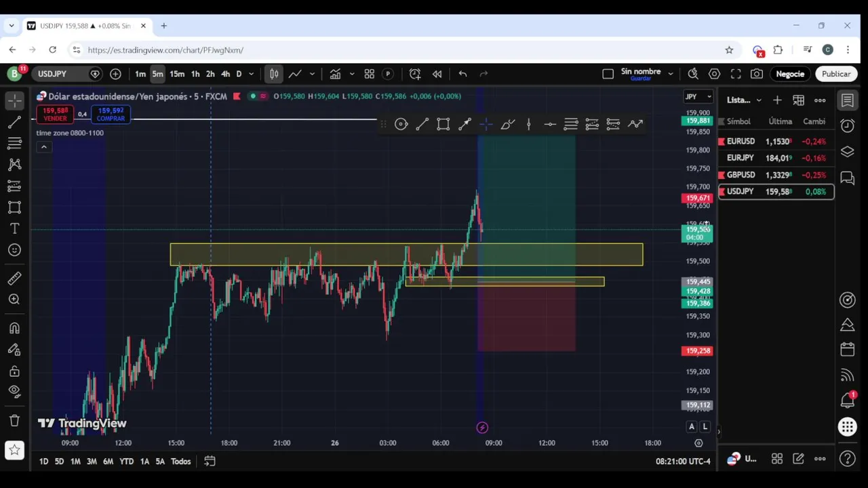Switch to the 1h timeframe
The width and height of the screenshot is (868, 488).
195,74
